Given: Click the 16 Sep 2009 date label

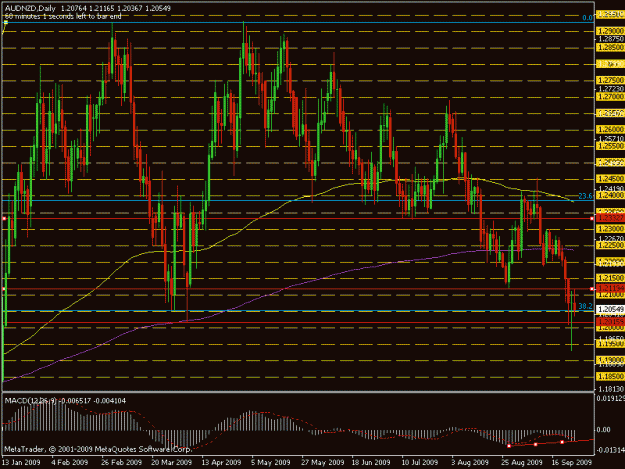Looking at the screenshot, I should [x=572, y=462].
